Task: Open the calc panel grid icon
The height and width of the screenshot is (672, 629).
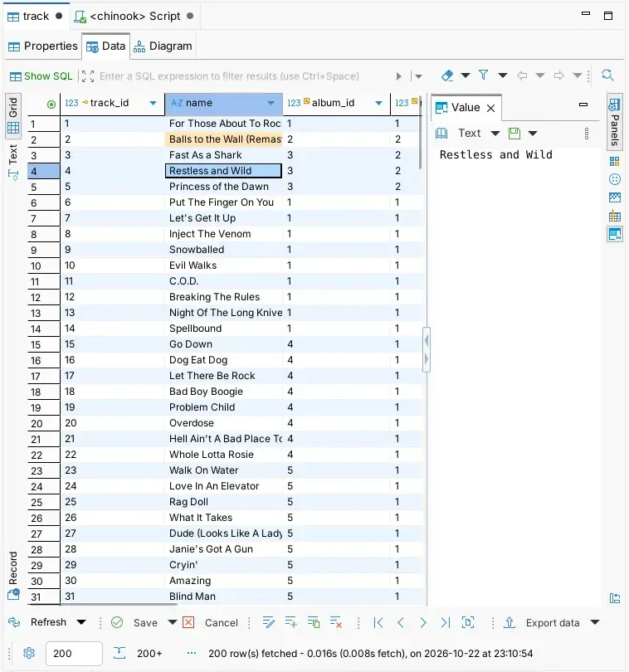Action: (x=615, y=216)
